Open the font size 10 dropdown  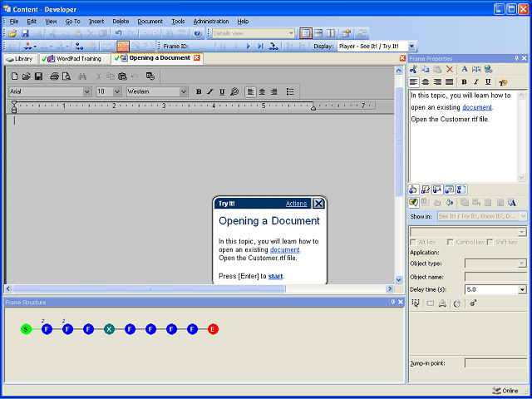click(117, 91)
